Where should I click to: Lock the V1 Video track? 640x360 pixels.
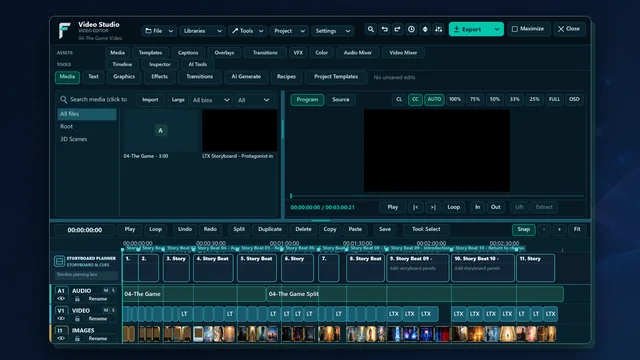(x=77, y=319)
